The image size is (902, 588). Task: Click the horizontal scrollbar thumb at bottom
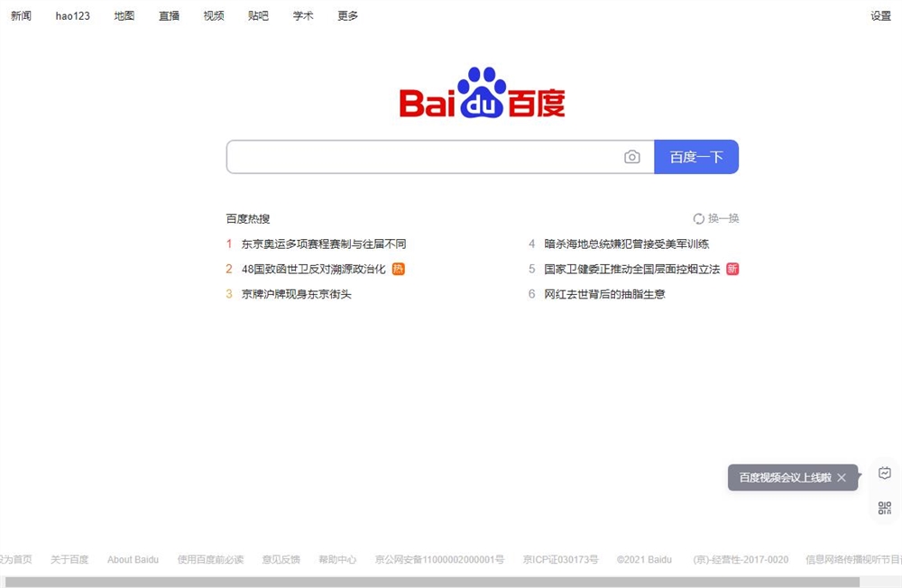433,583
